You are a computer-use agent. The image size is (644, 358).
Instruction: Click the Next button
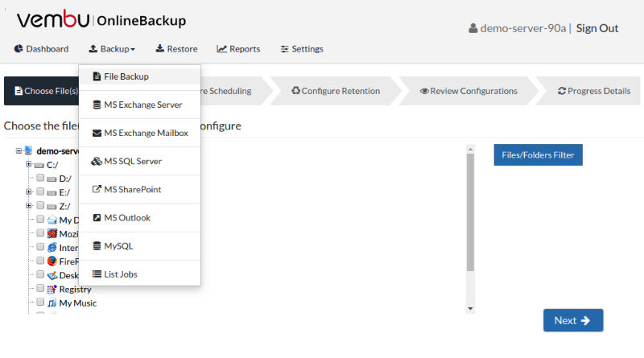(x=573, y=320)
